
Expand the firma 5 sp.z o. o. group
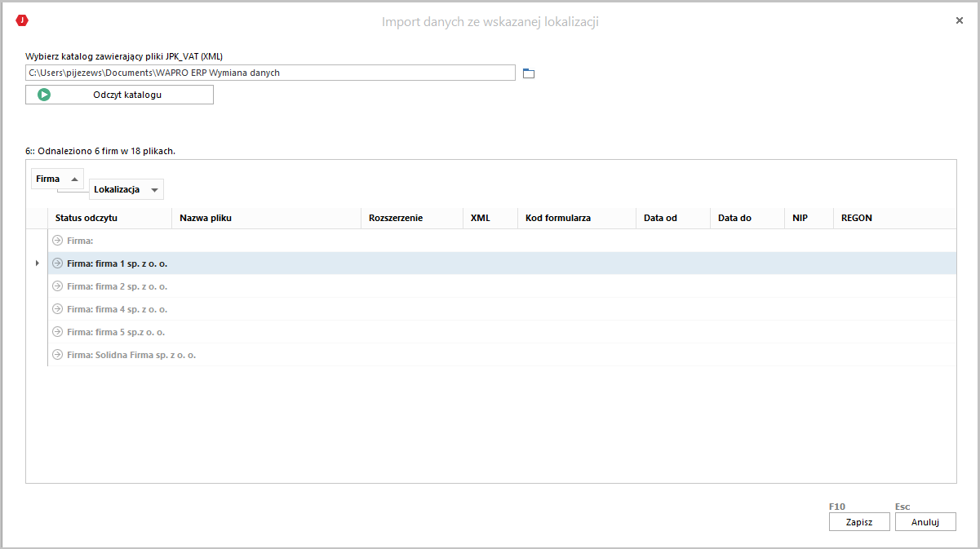click(58, 332)
